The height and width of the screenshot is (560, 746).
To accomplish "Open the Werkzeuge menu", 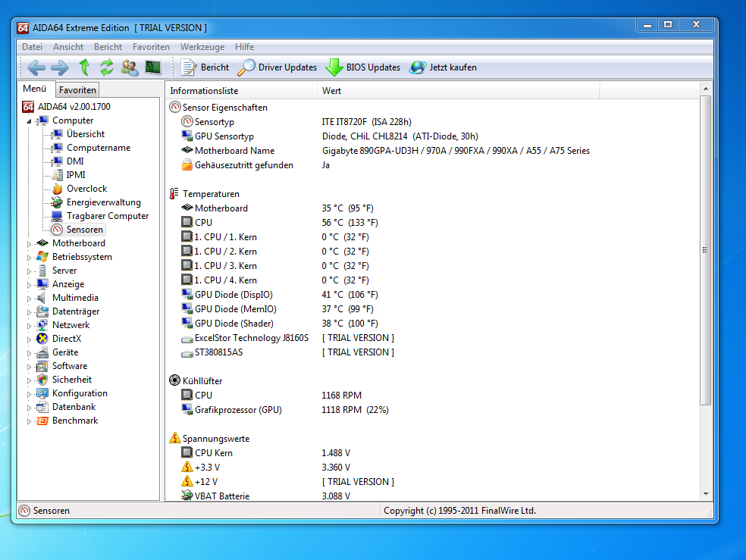I will pyautogui.click(x=202, y=46).
